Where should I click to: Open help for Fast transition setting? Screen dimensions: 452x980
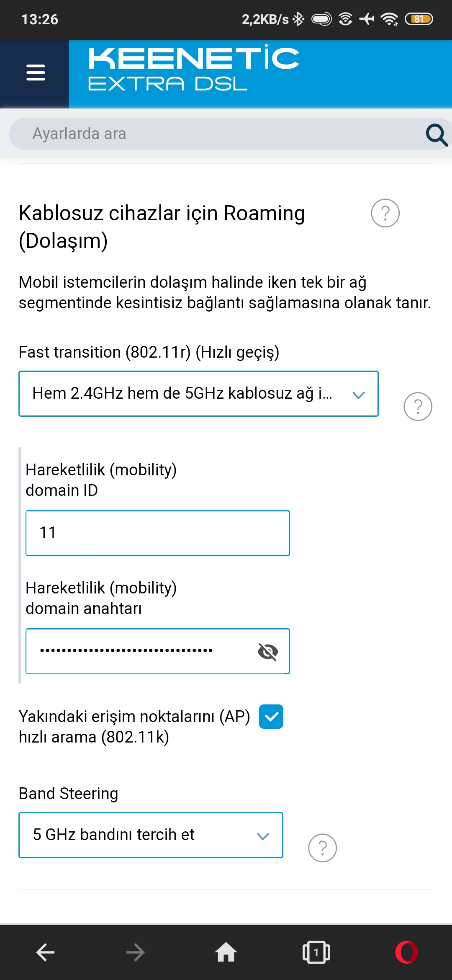pos(418,407)
